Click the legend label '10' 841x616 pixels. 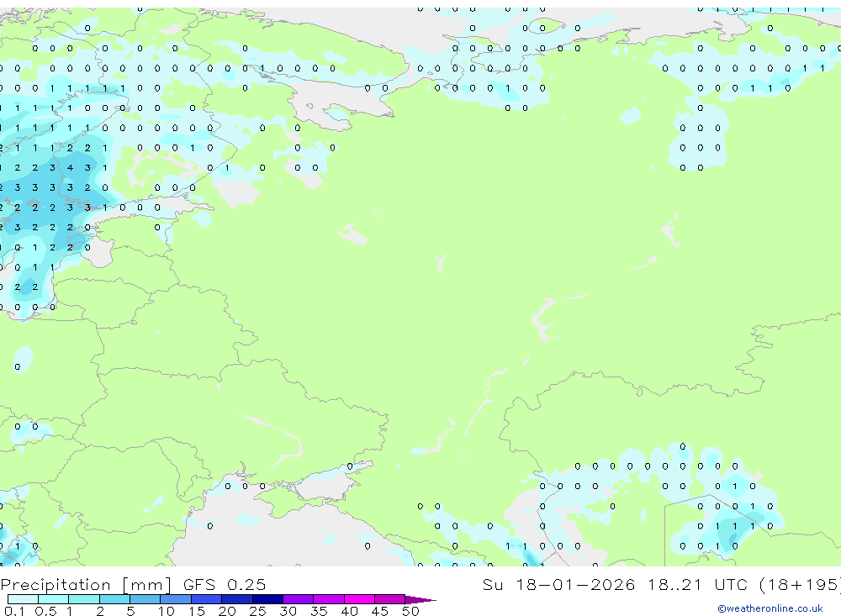coord(167,611)
